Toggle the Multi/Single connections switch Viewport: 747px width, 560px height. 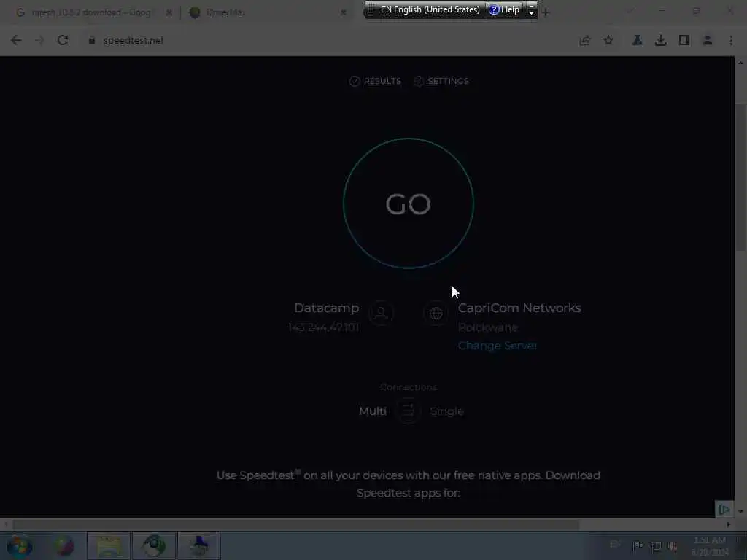tap(409, 411)
